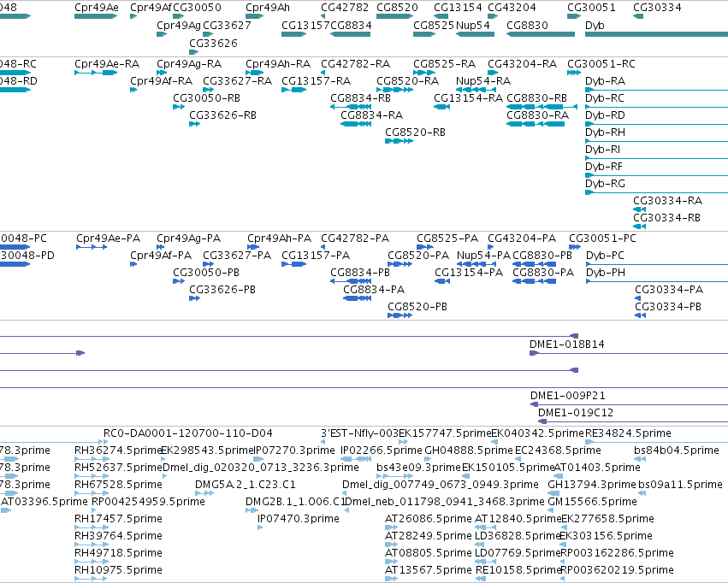Select the CG8520 gene bar
The height and width of the screenshot is (583, 728).
coord(394,16)
